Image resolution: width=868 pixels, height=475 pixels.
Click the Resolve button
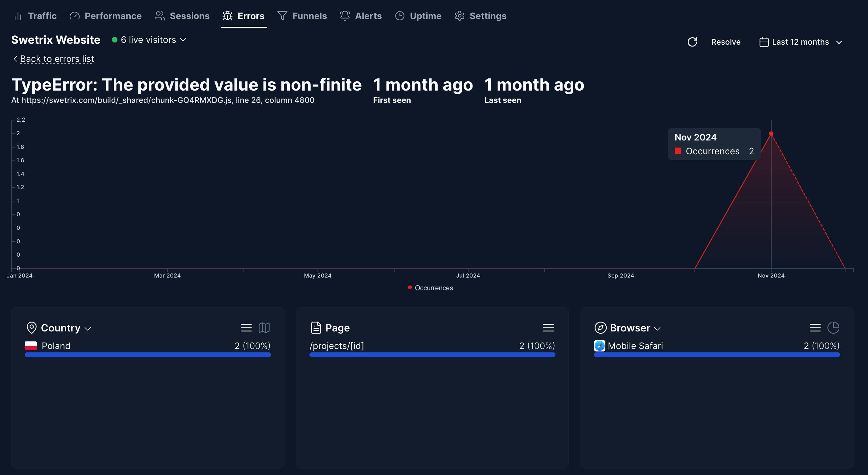point(726,42)
